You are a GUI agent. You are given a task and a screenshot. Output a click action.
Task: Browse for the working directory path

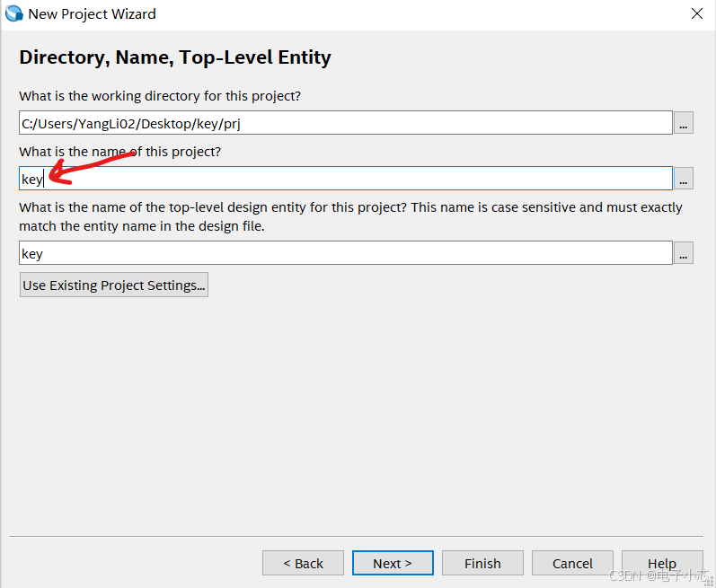point(685,123)
